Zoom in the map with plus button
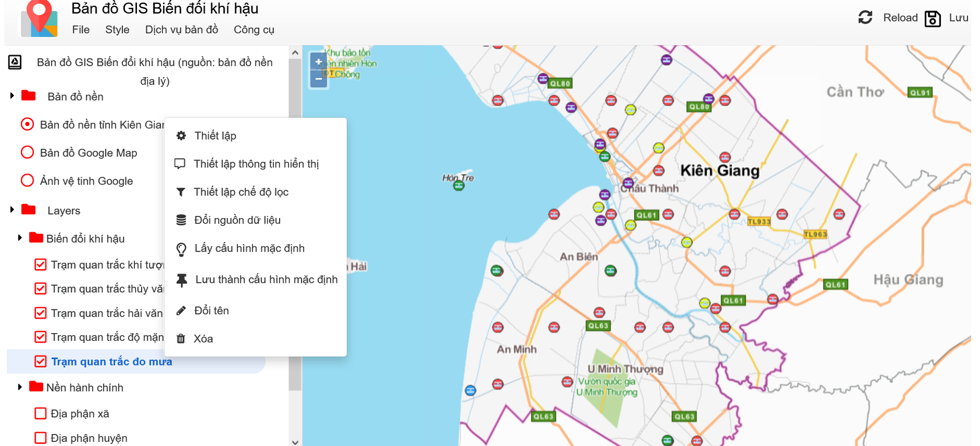The height and width of the screenshot is (446, 980). [318, 62]
